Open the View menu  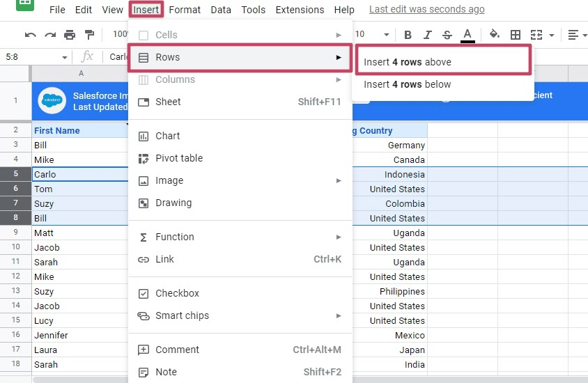[112, 10]
